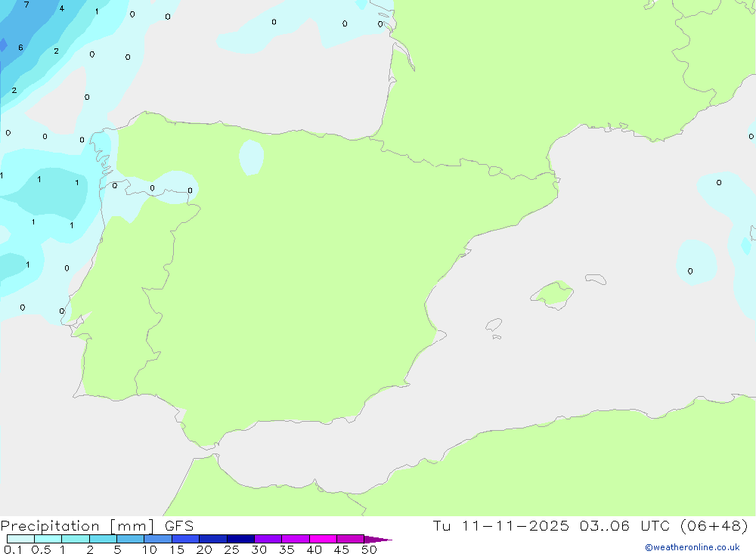Click the "6" precipitation value on the map
Screen dimensions: 756x554
click(20, 48)
